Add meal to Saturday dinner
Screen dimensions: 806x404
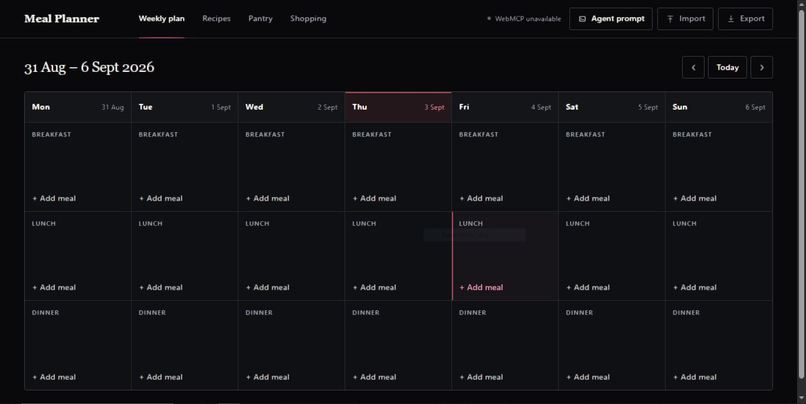[588, 377]
